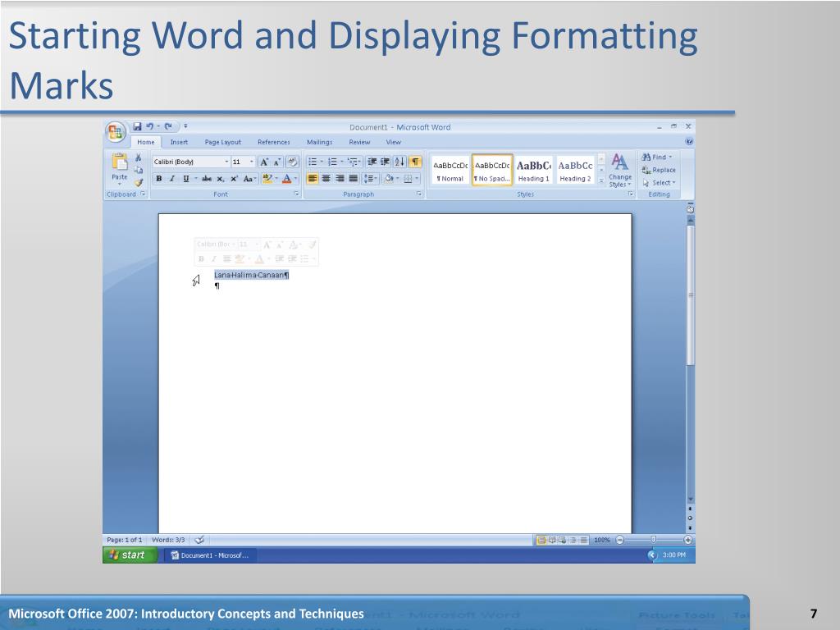Decrease the paragraph indent

tap(372, 162)
